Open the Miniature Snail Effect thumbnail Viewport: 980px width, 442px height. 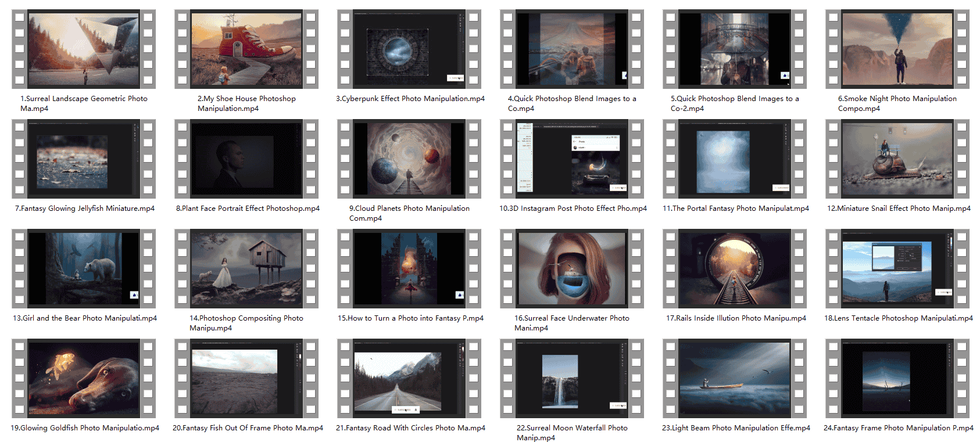coord(897,159)
